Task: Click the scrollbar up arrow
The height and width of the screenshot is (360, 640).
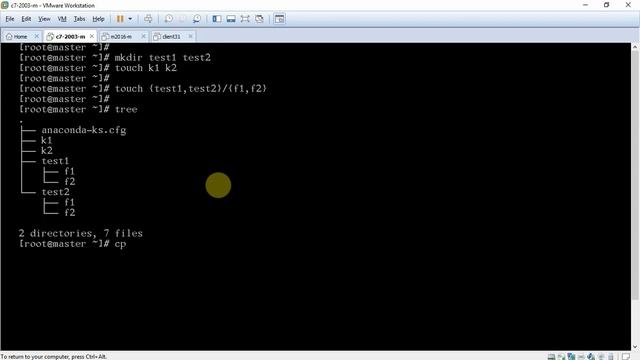Action: 635,47
